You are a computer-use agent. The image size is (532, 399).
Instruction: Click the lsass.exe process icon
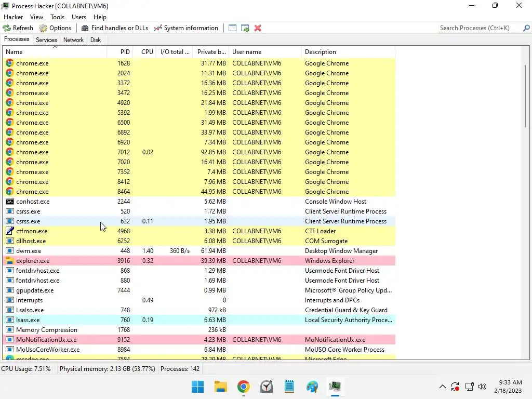coord(10,320)
